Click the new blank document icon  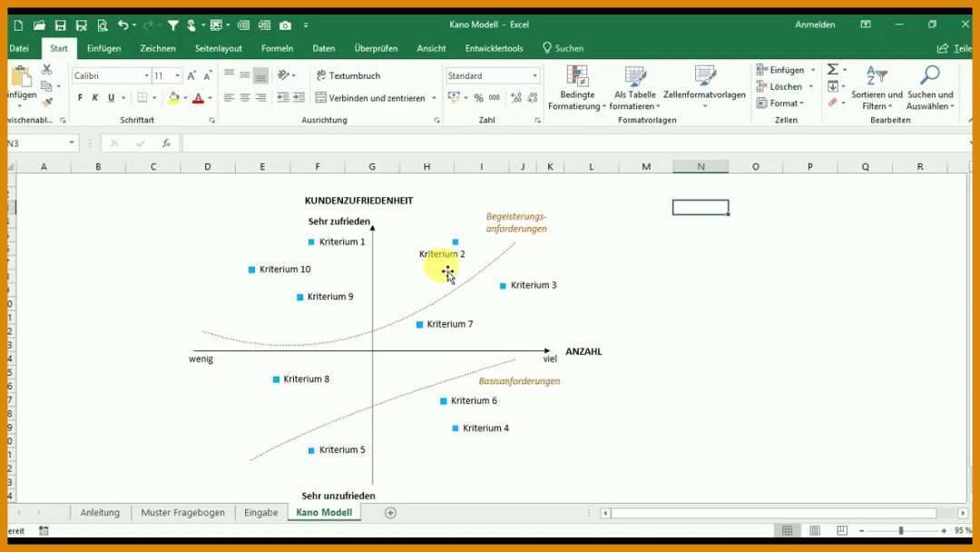[x=18, y=25]
